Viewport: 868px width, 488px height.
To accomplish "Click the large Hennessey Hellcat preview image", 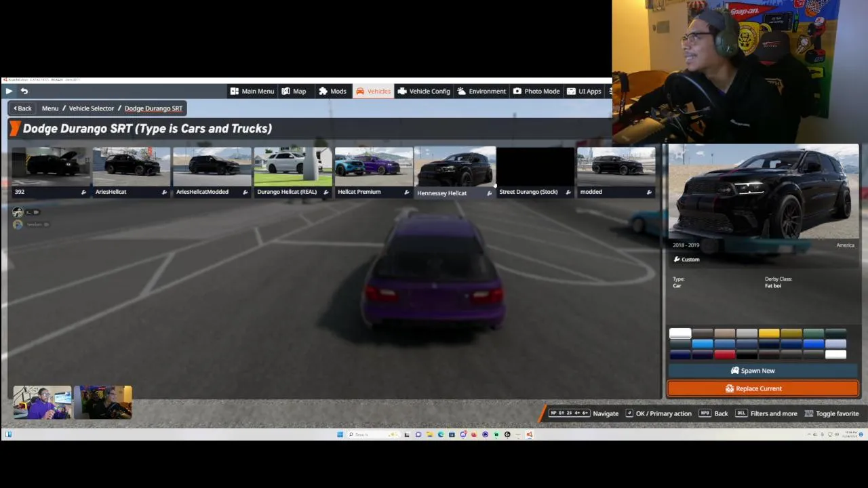I will pyautogui.click(x=764, y=192).
